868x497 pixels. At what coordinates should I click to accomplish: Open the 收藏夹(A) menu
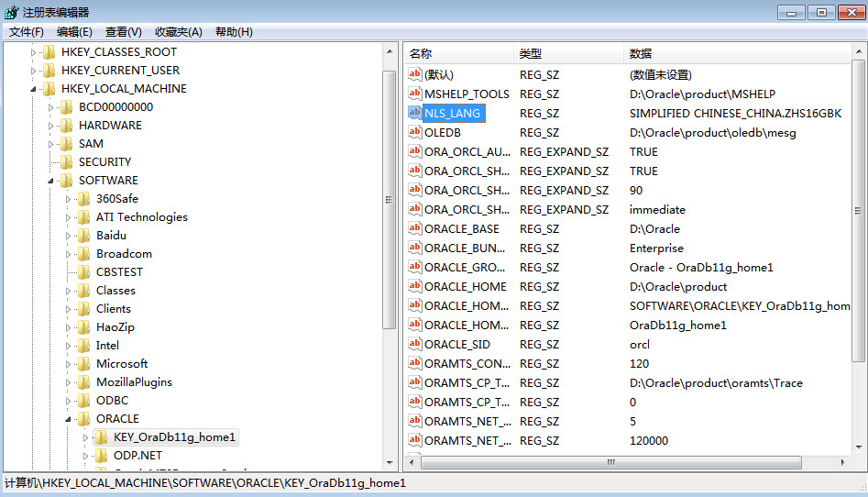click(178, 32)
